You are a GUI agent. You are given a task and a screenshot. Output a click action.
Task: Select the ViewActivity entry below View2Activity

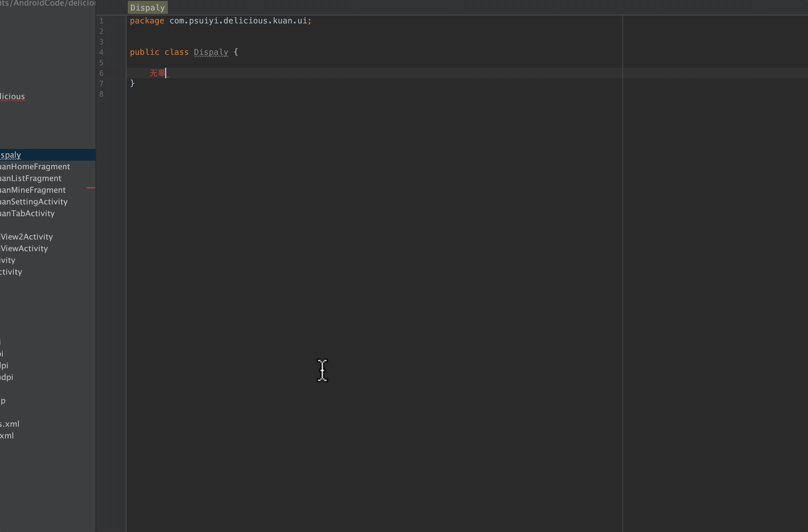pos(24,248)
